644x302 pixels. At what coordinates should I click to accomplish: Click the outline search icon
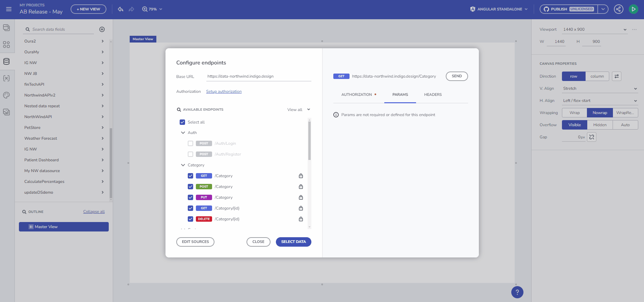tap(24, 212)
